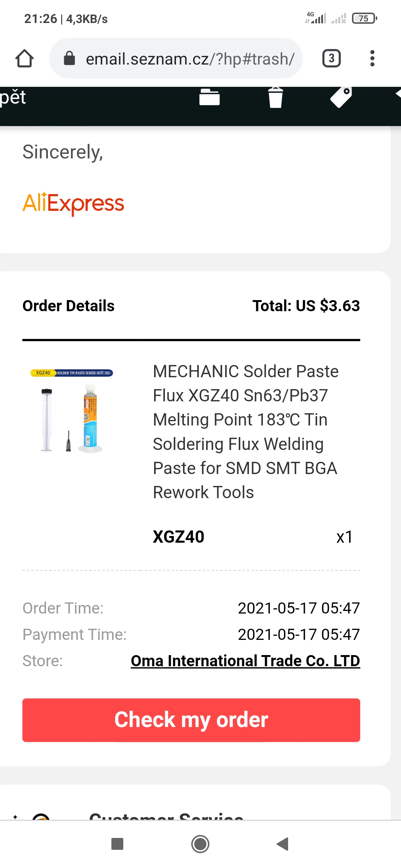The height and width of the screenshot is (868, 401).
Task: Open Oma International Trade Co. LTD store
Action: pos(245,661)
